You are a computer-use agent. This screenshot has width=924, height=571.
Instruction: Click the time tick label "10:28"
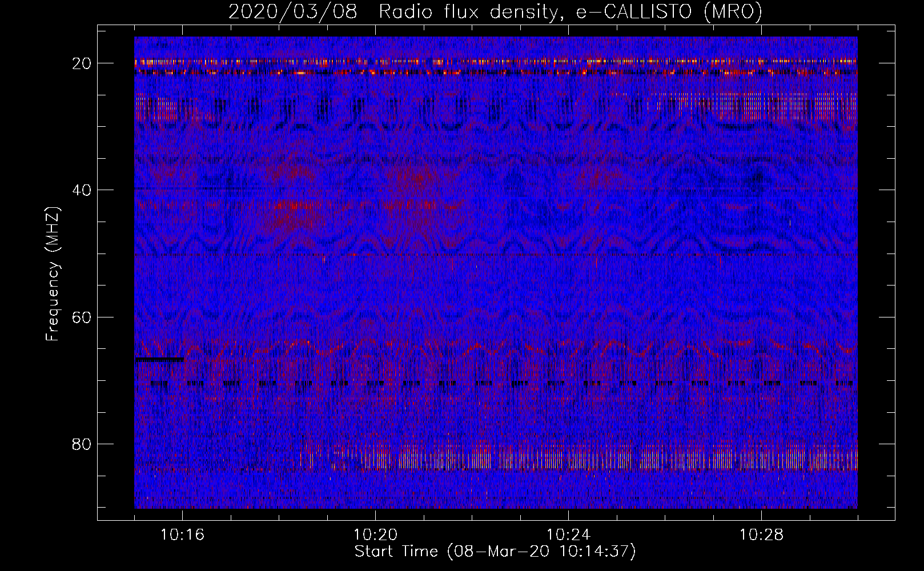tap(761, 535)
